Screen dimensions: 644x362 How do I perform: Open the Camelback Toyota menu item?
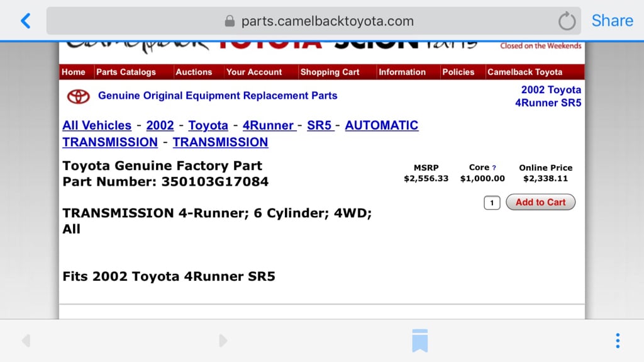pyautogui.click(x=525, y=72)
